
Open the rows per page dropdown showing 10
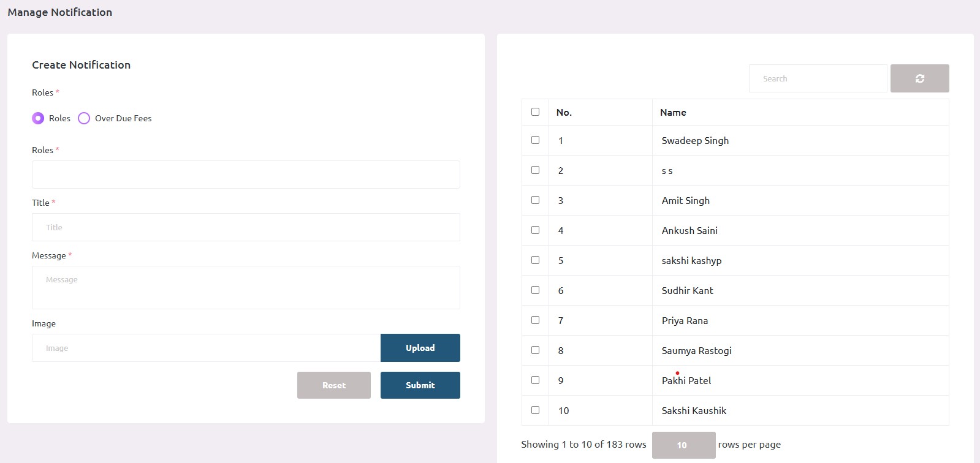[683, 445]
